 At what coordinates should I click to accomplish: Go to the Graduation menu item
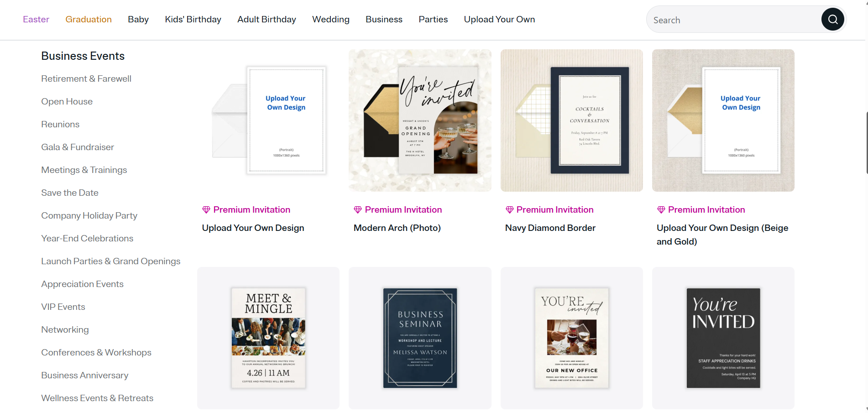tap(89, 19)
